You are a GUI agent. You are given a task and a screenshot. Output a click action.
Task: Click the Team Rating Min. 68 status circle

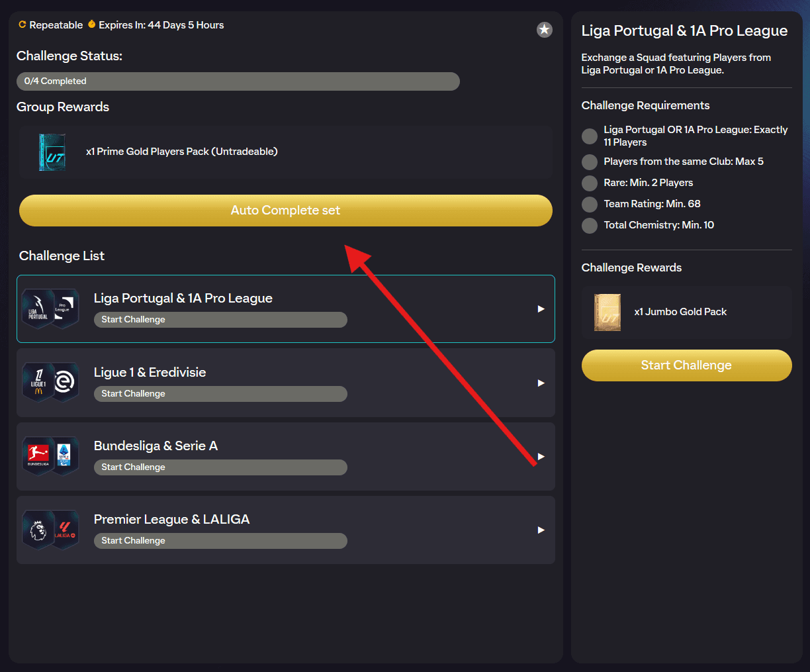590,205
